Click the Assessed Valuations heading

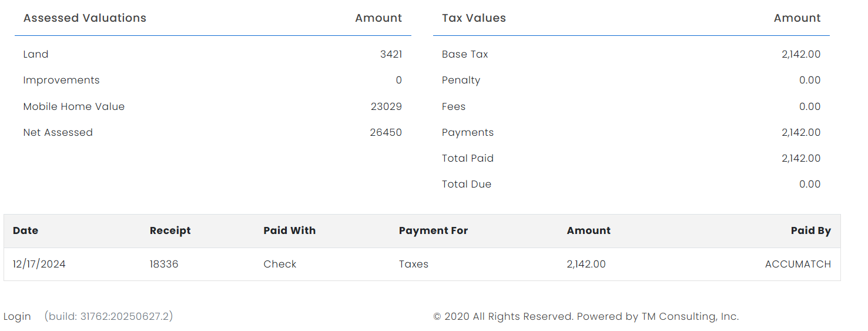click(85, 18)
